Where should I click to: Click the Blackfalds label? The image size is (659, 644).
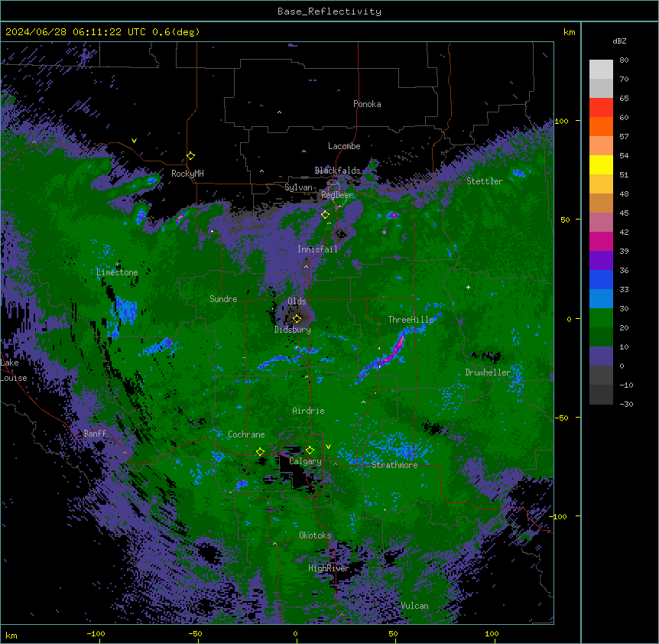click(x=337, y=171)
